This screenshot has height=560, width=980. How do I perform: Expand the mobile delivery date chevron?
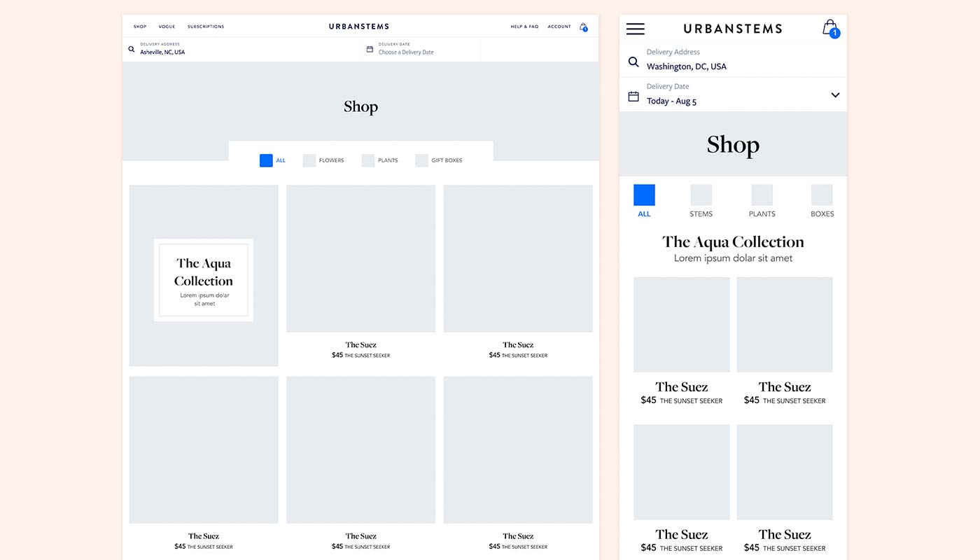[x=835, y=95]
